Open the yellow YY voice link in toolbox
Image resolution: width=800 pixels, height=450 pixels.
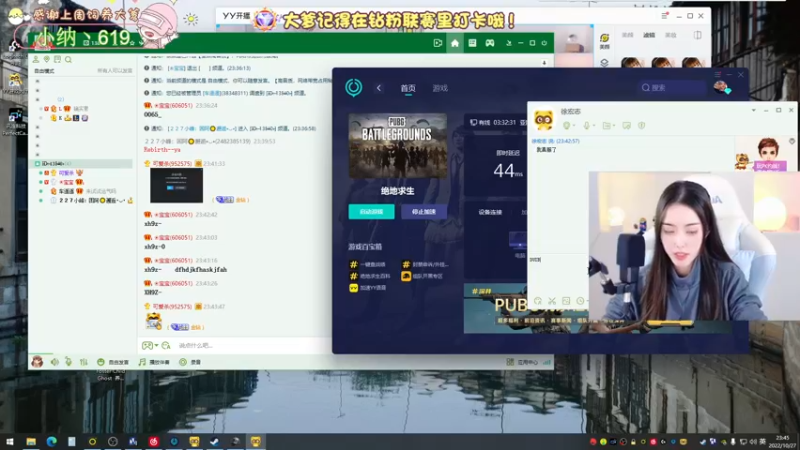pyautogui.click(x=367, y=288)
